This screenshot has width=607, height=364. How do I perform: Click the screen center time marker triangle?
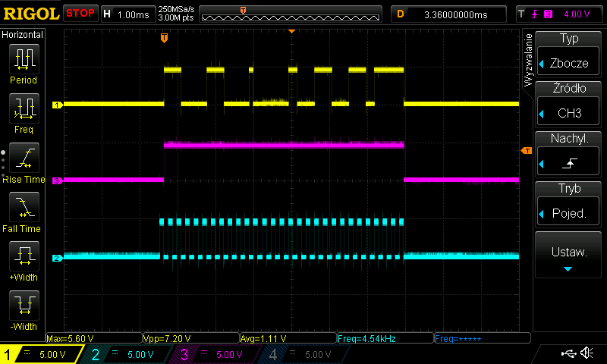tap(292, 31)
